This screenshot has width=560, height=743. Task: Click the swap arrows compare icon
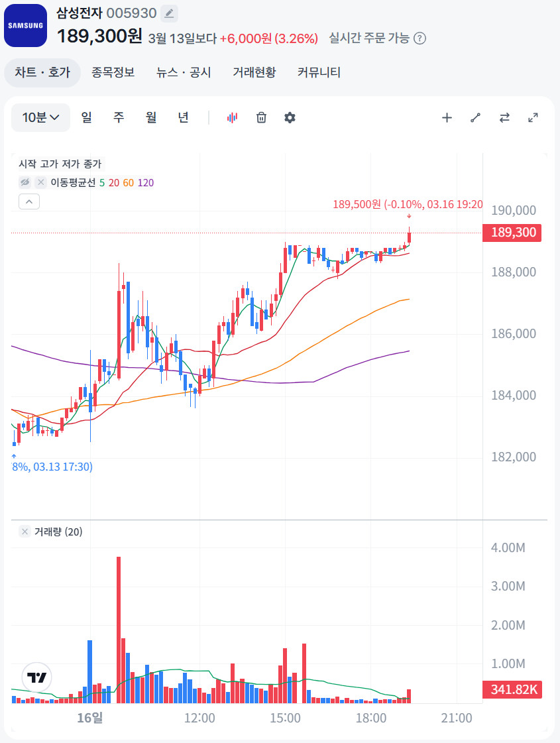[x=504, y=118]
